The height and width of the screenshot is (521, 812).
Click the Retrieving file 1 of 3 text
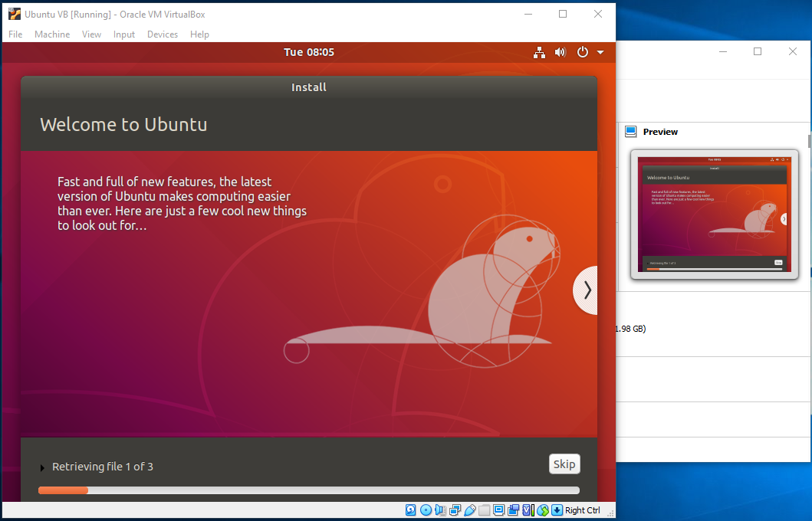103,467
